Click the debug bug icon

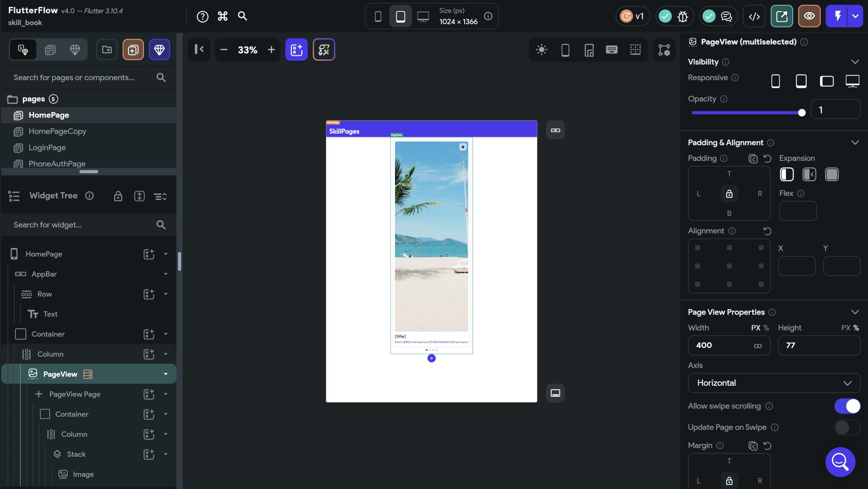(683, 16)
